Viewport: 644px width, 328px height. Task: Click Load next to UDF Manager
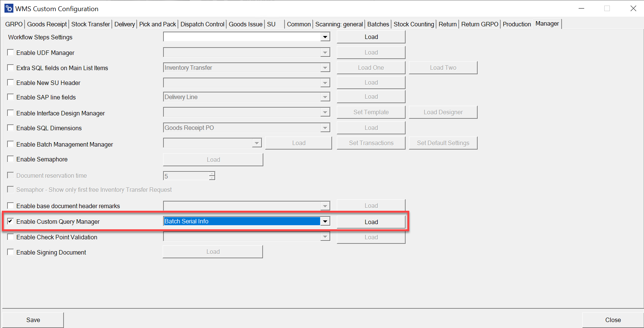(371, 52)
